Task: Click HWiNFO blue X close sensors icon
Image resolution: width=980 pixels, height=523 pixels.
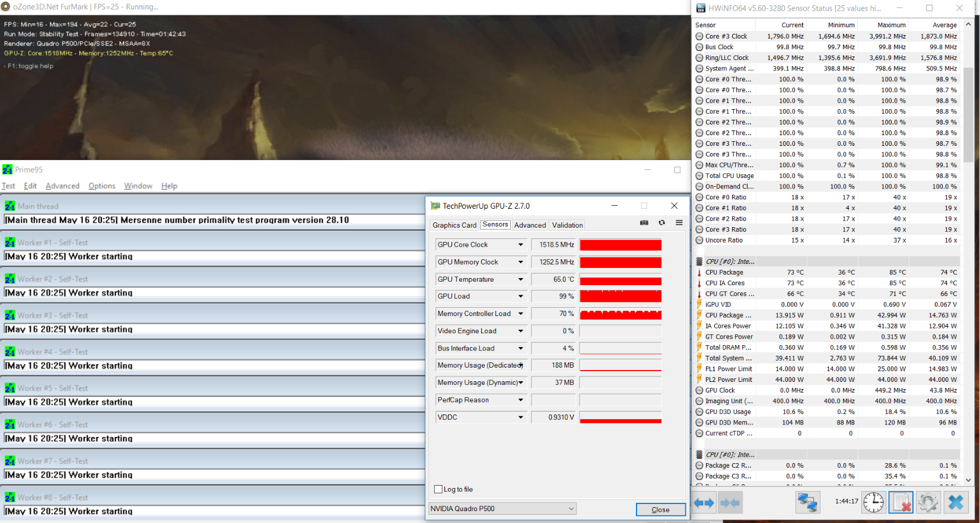Action: 956,502
